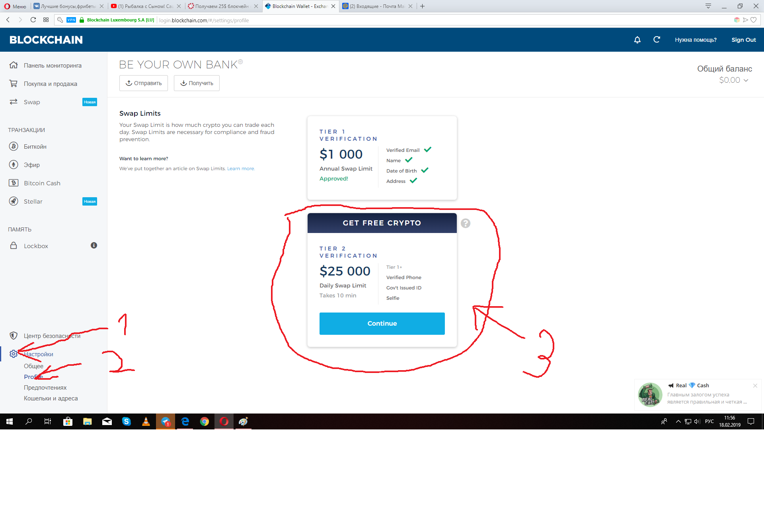
Task: Click the GET FREE CRYPTO banner
Action: (382, 223)
